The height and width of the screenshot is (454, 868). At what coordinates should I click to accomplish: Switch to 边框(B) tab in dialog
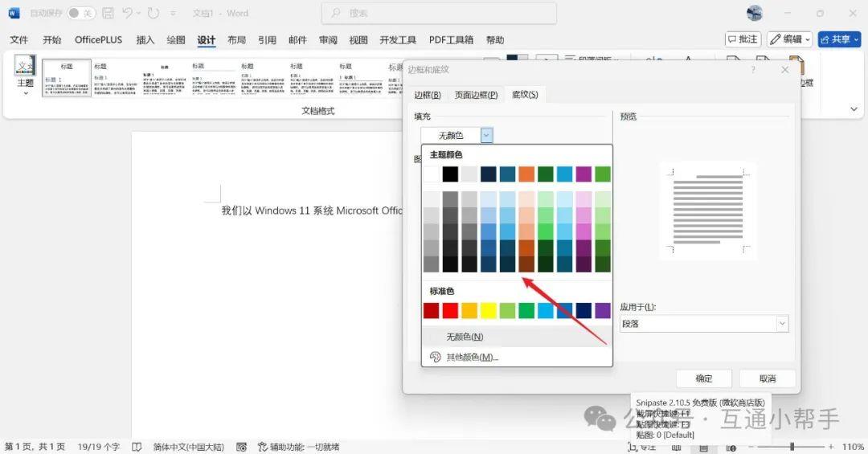click(428, 96)
